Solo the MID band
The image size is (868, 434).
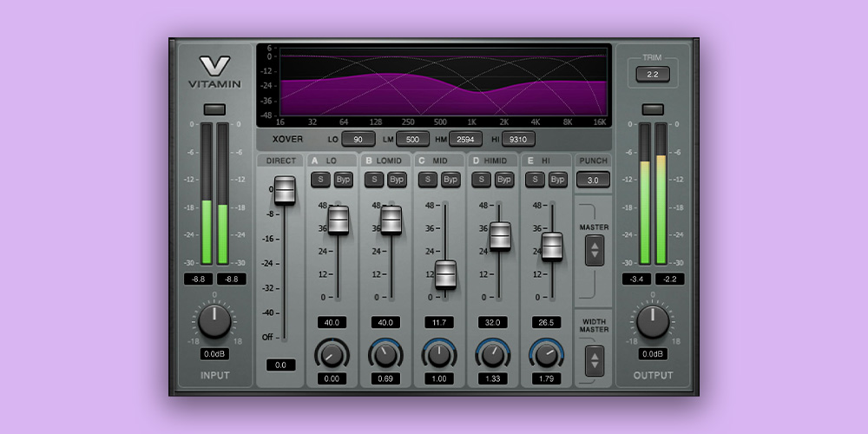tap(428, 180)
